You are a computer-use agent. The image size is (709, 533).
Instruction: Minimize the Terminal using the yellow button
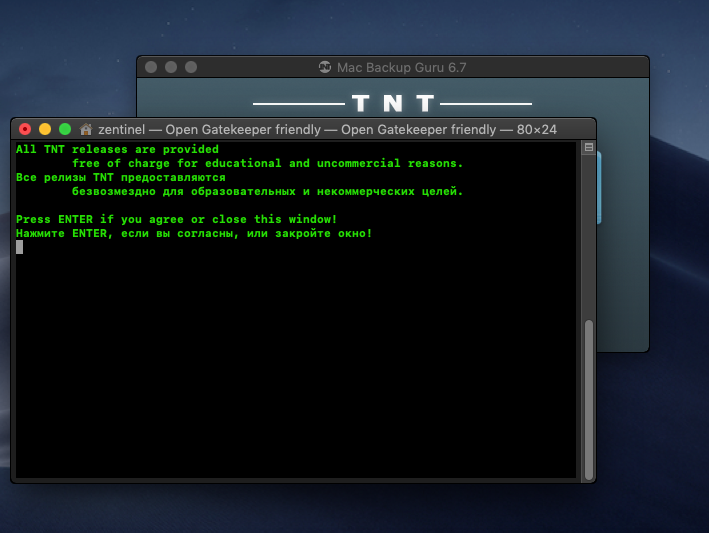coord(45,129)
